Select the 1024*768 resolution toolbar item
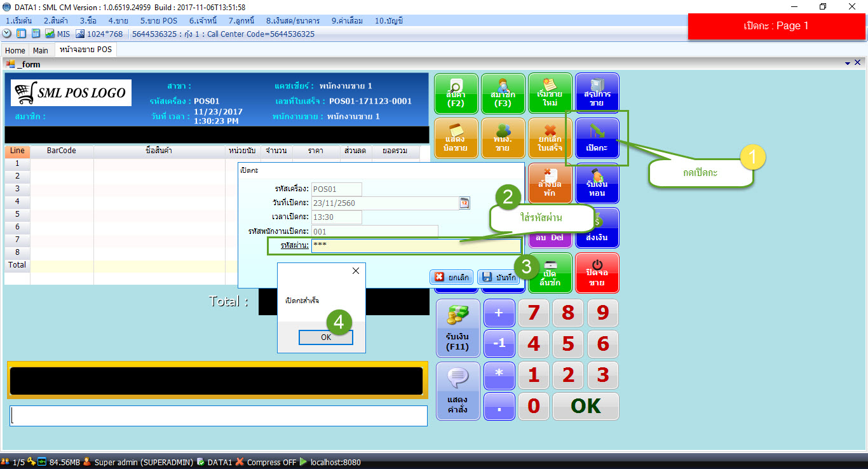This screenshot has width=868, height=469. pyautogui.click(x=99, y=34)
